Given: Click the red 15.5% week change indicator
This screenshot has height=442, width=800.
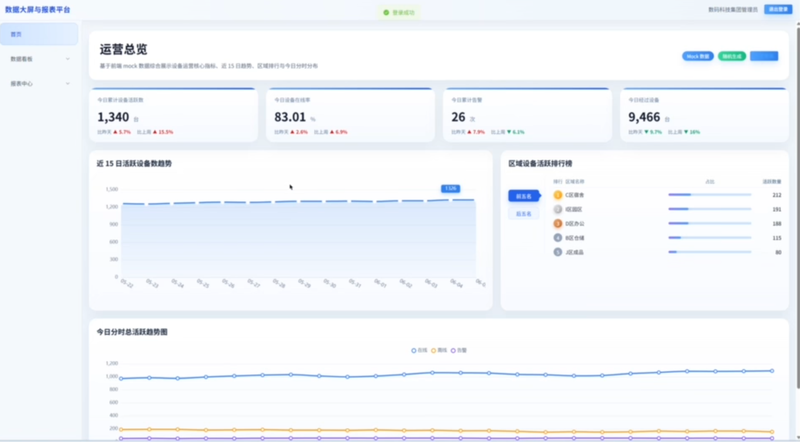Looking at the screenshot, I should coord(163,132).
